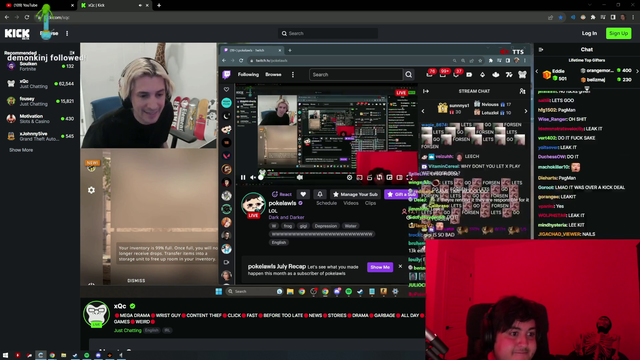Viewport: 640px width, 360px height.
Task: Mute the Twitch player volume
Action: [x=253, y=178]
